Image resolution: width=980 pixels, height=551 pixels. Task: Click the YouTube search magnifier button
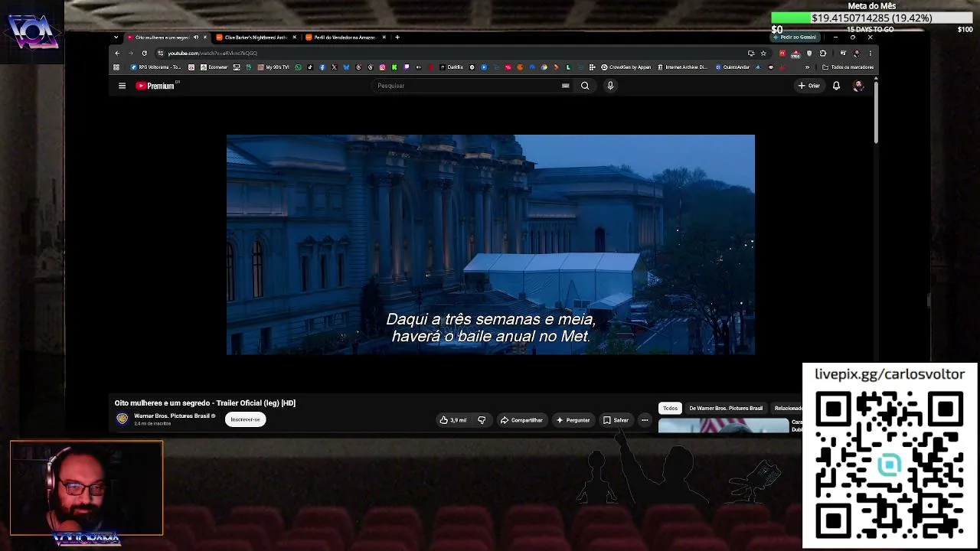coord(585,86)
